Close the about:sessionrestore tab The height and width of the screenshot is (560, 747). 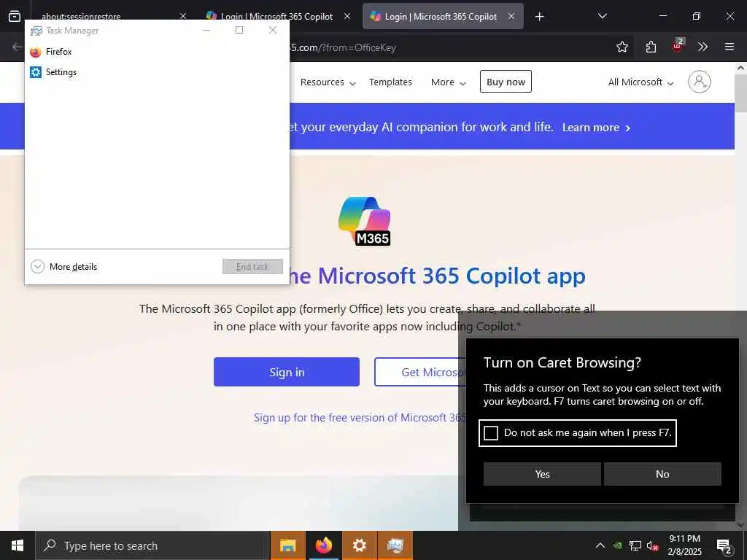click(182, 16)
